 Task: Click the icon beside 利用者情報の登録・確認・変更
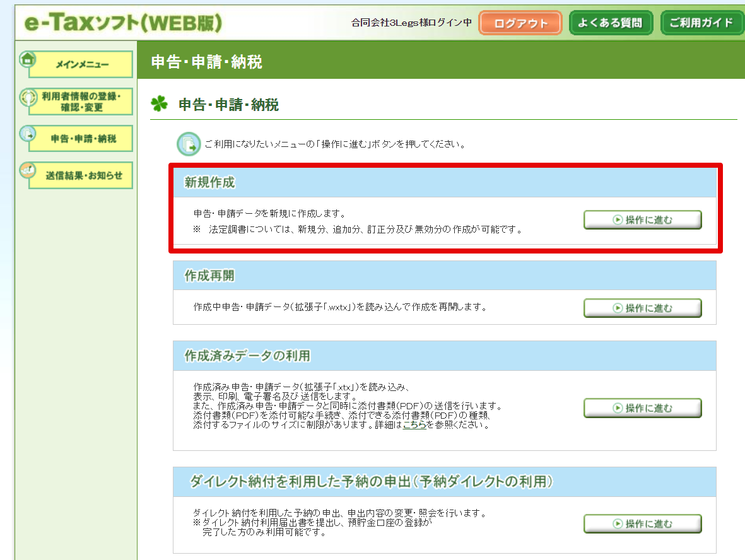[28, 97]
